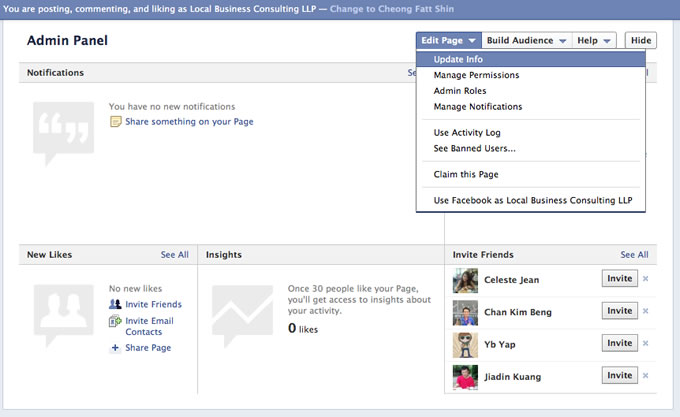Image resolution: width=680 pixels, height=417 pixels.
Task: Open Admin Roles menu item
Action: coord(531,91)
